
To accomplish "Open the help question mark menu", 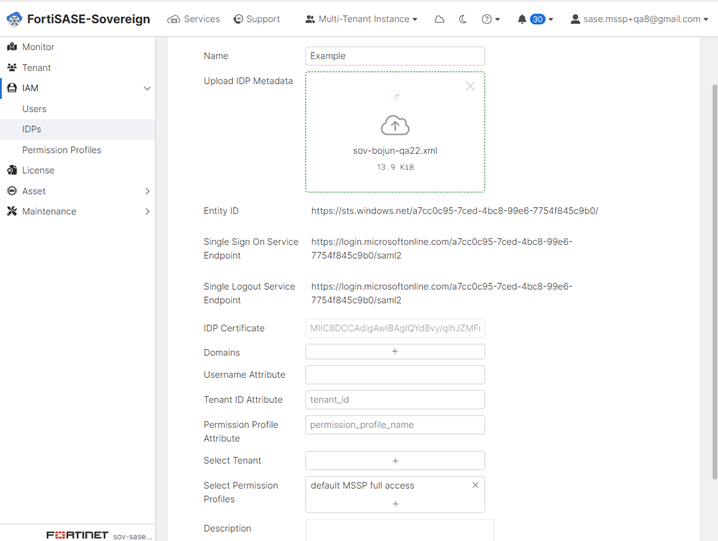I will [490, 19].
